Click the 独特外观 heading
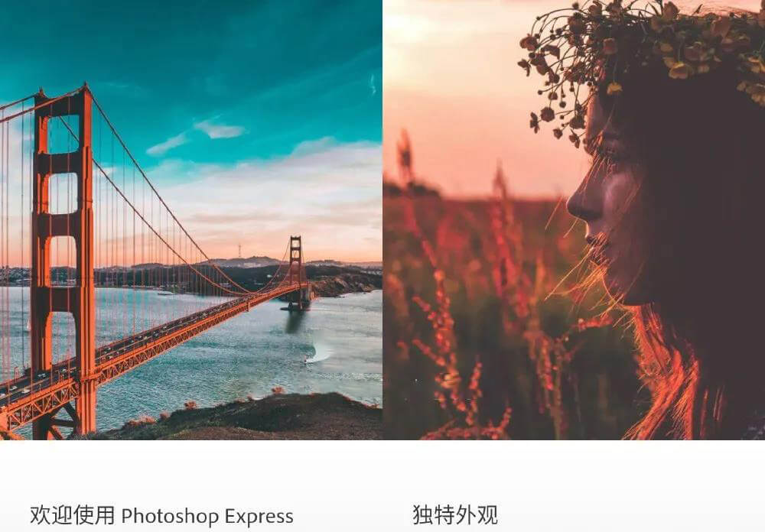Image resolution: width=765 pixels, height=532 pixels. click(x=454, y=515)
